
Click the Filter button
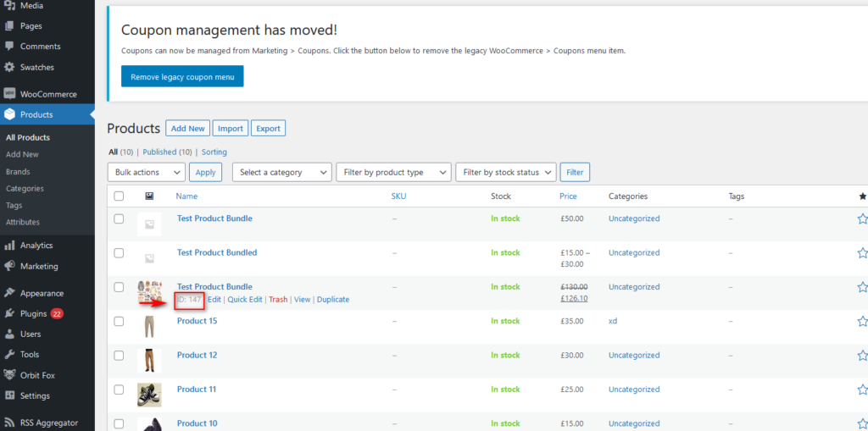[575, 172]
